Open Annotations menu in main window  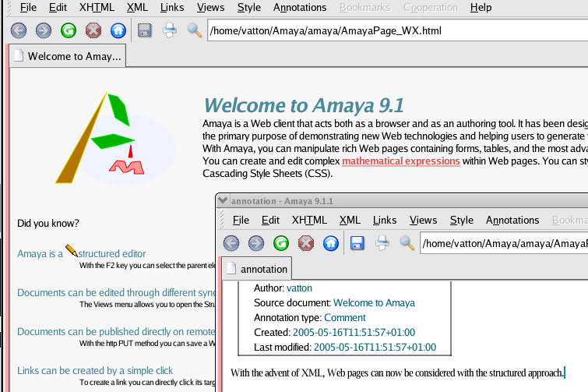point(300,8)
